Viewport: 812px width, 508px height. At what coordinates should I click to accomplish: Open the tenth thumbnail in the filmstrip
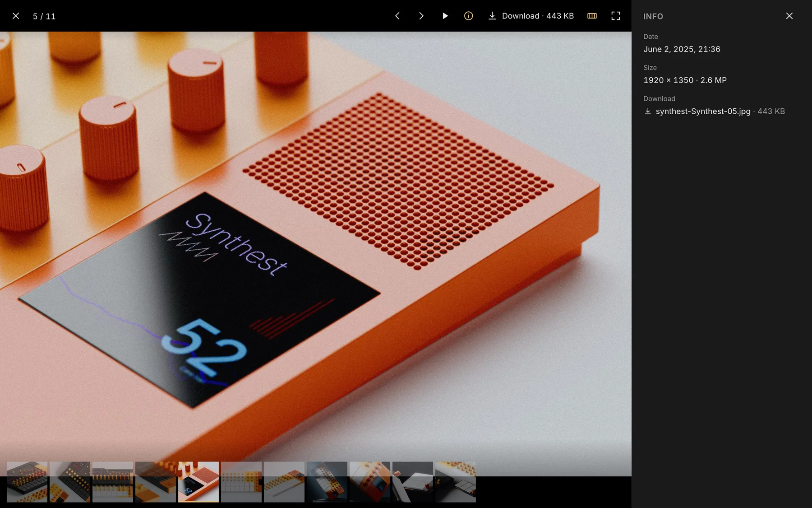(x=413, y=482)
